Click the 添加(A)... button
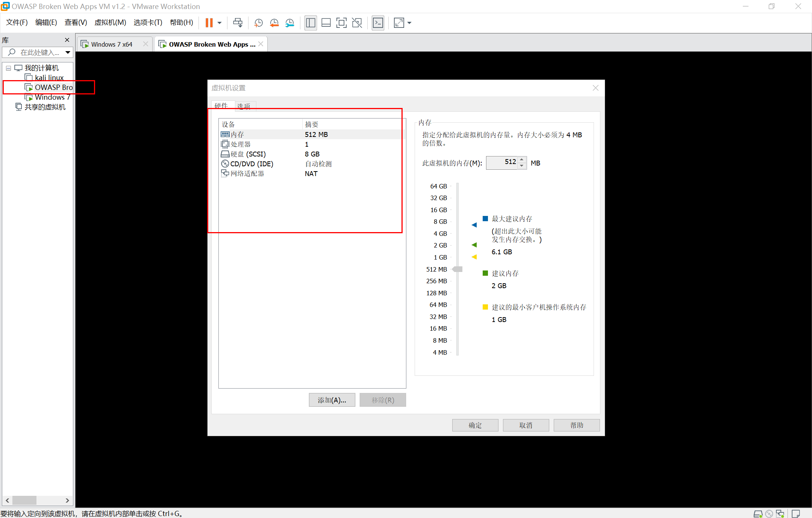 332,400
